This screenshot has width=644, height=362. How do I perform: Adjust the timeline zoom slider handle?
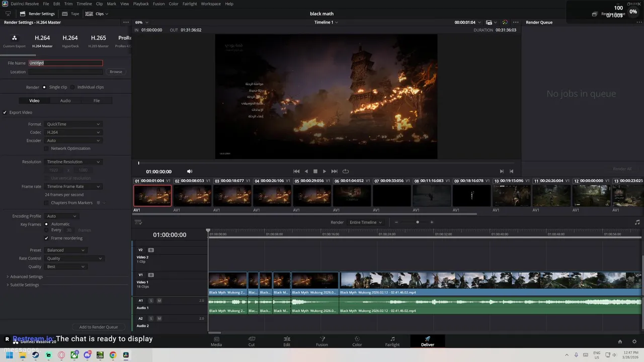[417, 222]
